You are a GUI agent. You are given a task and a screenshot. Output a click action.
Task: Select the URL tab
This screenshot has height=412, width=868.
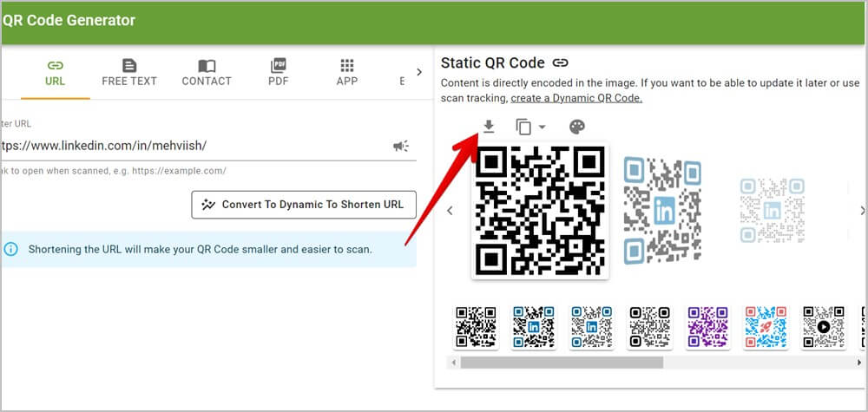[56, 74]
